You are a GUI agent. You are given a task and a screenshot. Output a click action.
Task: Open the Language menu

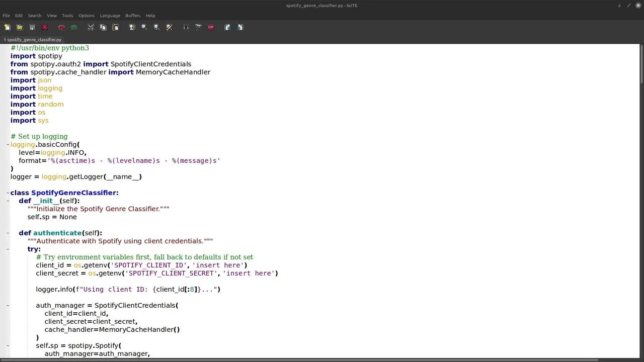click(x=110, y=16)
